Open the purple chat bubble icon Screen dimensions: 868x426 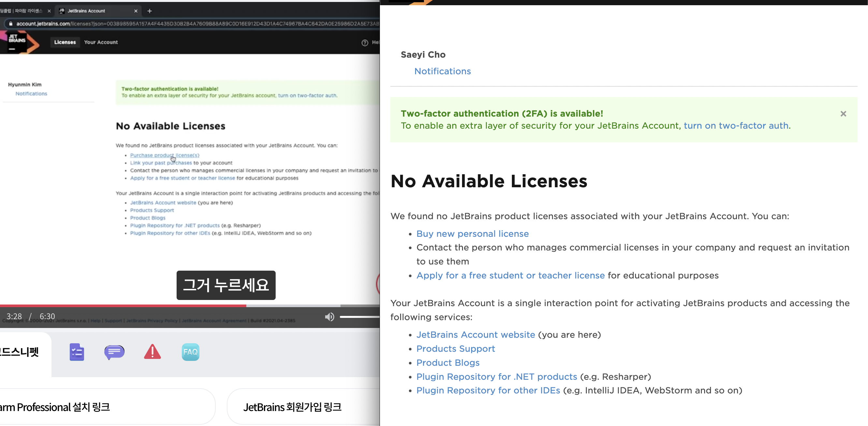[115, 352]
